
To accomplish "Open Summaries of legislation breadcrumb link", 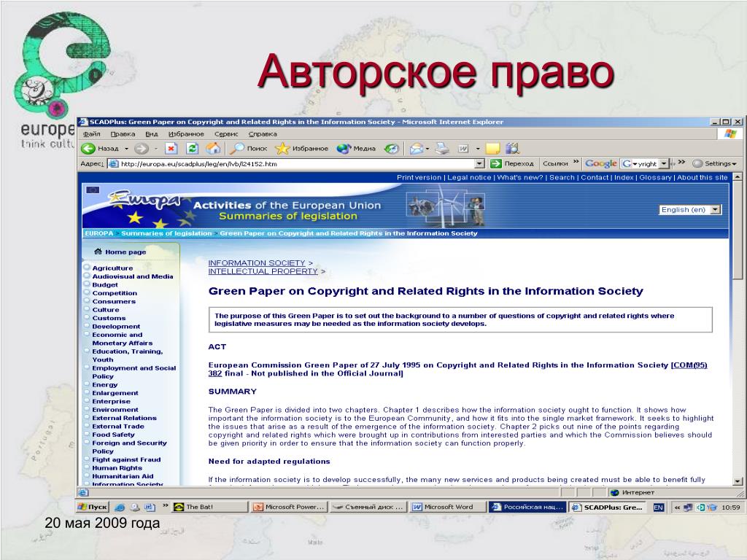I will point(166,233).
